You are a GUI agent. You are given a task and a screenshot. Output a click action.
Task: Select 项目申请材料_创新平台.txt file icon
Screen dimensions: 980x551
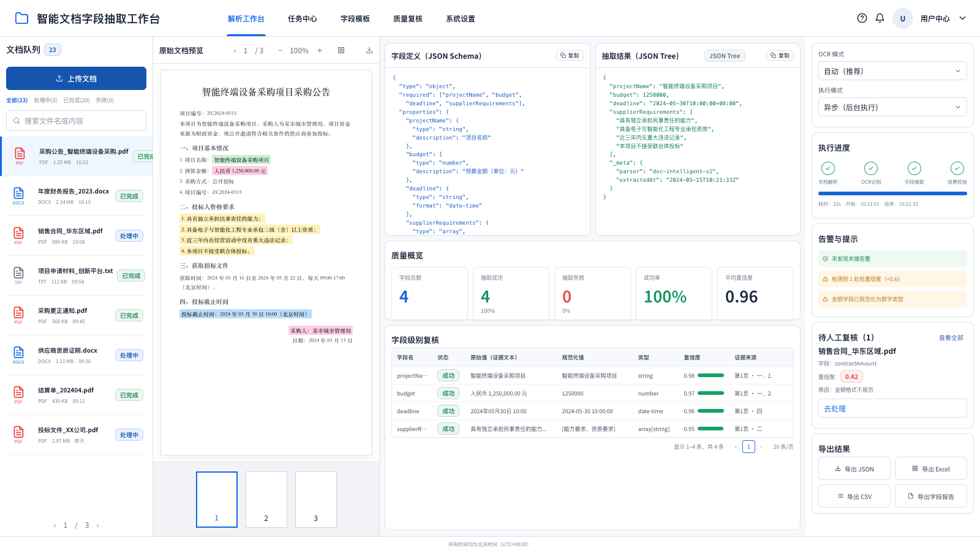pos(18,274)
